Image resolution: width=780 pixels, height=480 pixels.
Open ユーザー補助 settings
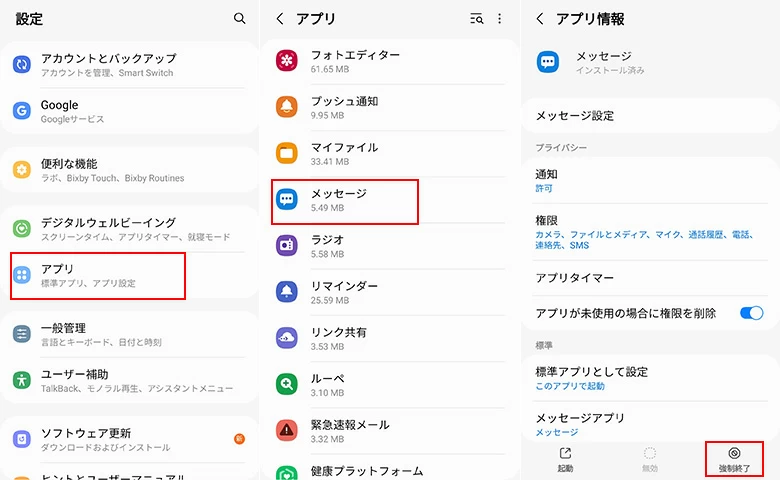coord(129,380)
